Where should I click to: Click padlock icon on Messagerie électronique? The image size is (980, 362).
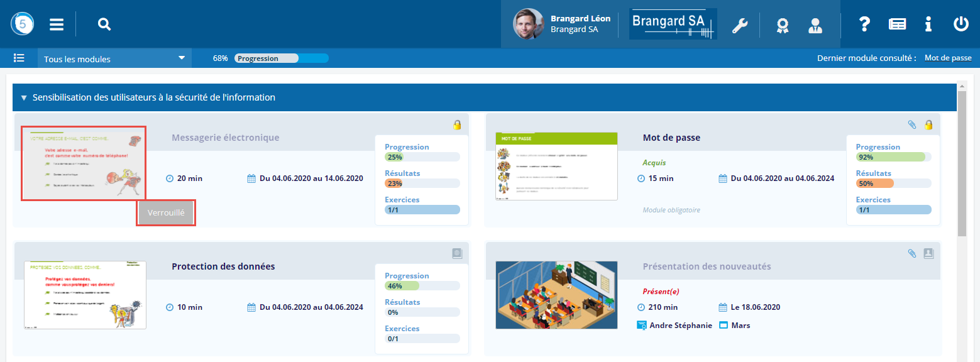tap(458, 125)
